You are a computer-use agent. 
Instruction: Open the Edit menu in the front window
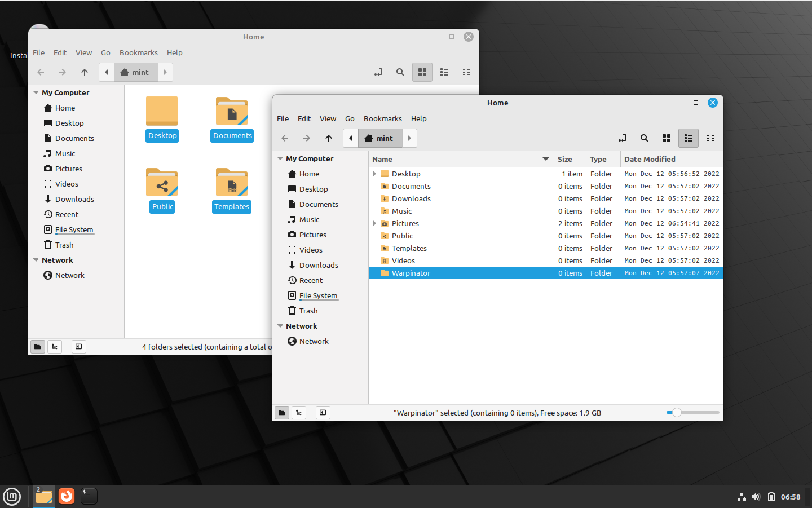pyautogui.click(x=304, y=118)
